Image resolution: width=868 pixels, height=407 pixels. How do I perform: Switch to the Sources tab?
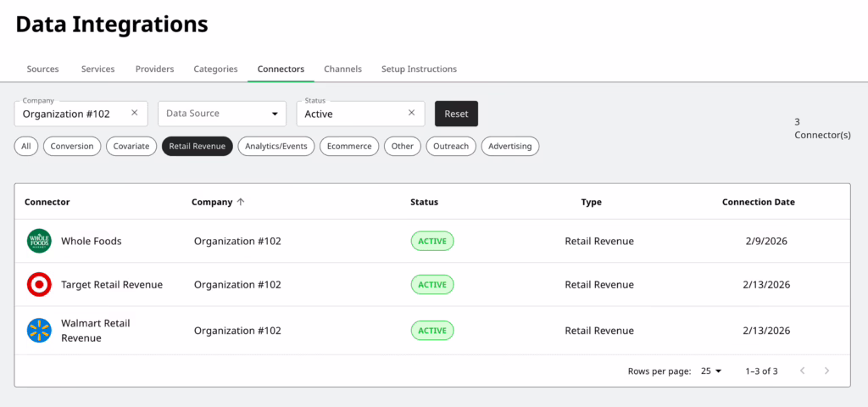(42, 70)
